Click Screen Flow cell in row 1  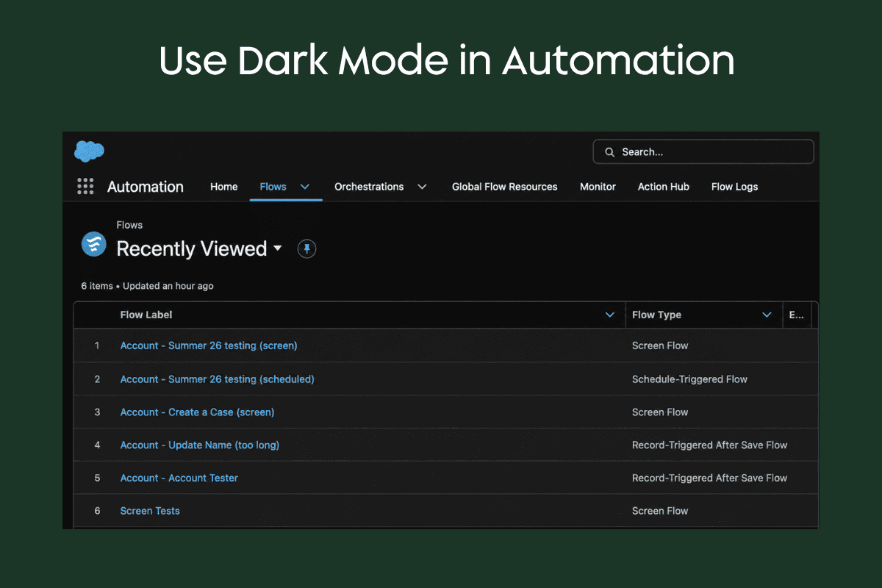660,345
